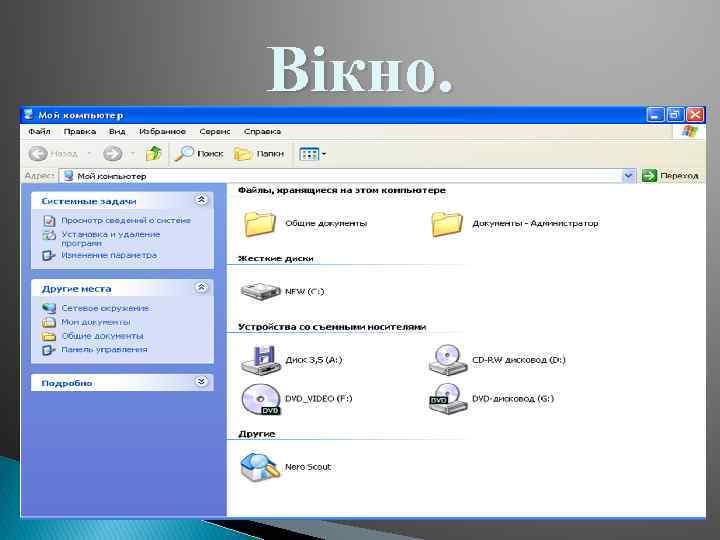Click the Изменение параметра icon
The width and height of the screenshot is (720, 540).
pyautogui.click(x=49, y=255)
